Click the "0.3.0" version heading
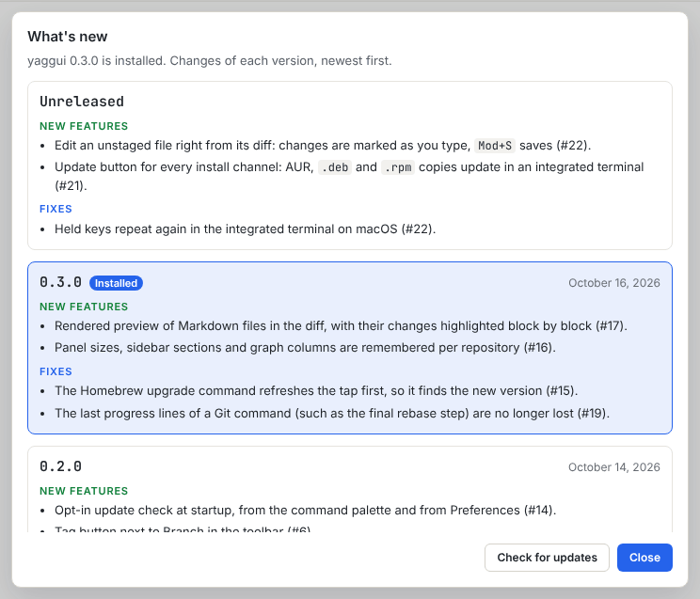Screen dimensions: 700x599 (61, 282)
